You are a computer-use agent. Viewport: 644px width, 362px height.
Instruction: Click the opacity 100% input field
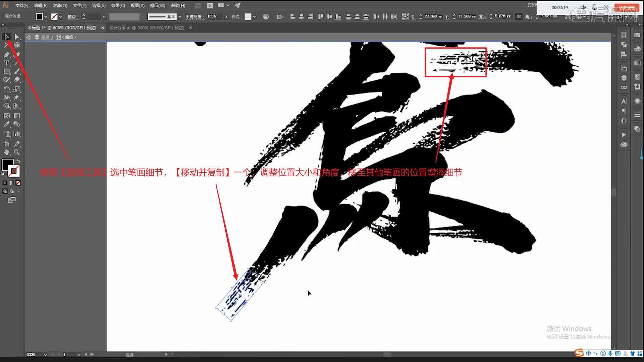click(215, 16)
